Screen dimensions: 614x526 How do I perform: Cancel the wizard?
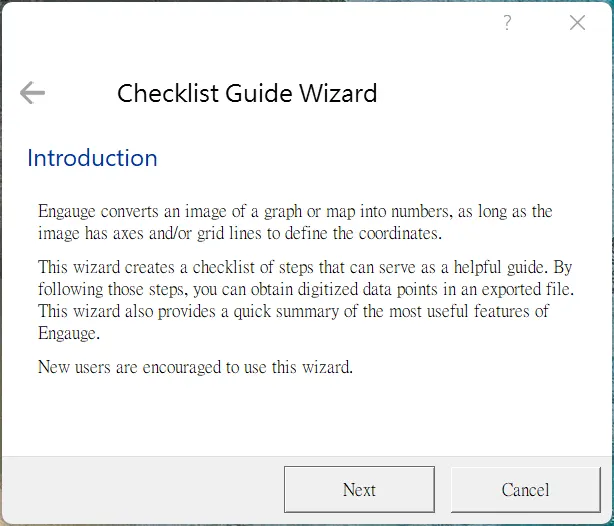pos(525,490)
